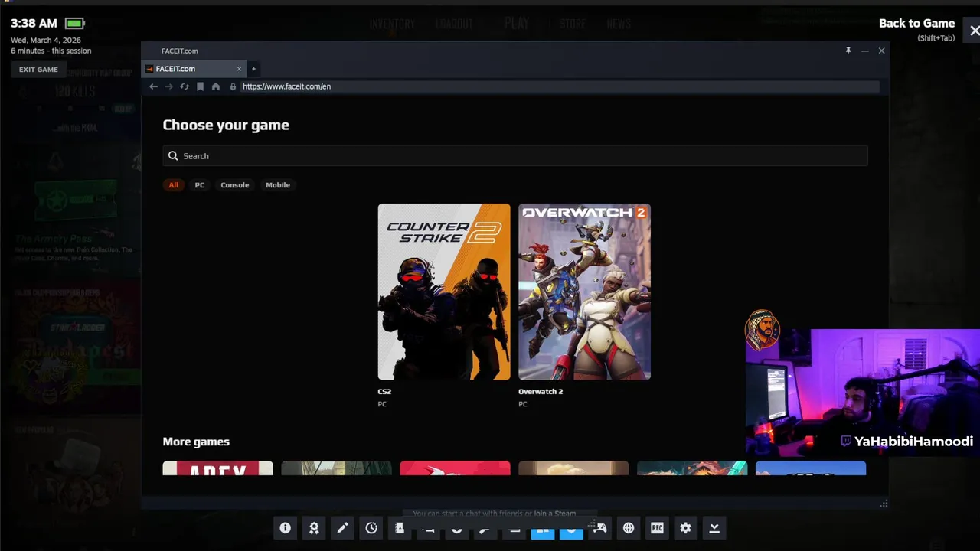The height and width of the screenshot is (551, 980).
Task: Click the search magnifier icon
Action: pos(173,156)
